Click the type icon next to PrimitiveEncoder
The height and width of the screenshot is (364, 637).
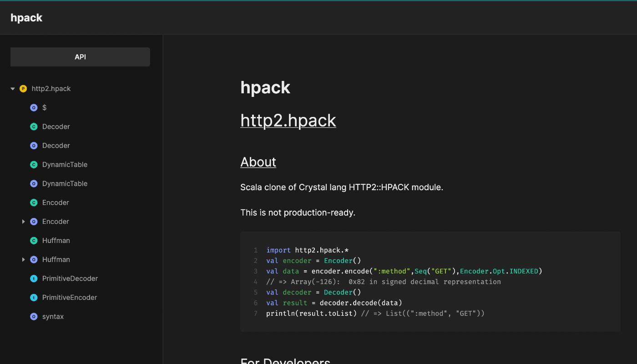34,297
